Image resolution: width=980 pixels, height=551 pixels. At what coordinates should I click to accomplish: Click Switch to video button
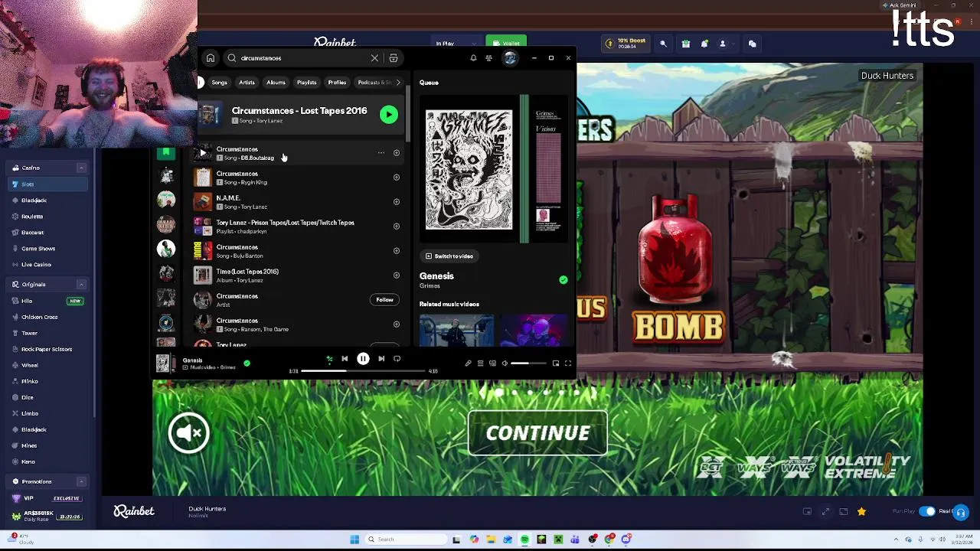[x=449, y=256]
